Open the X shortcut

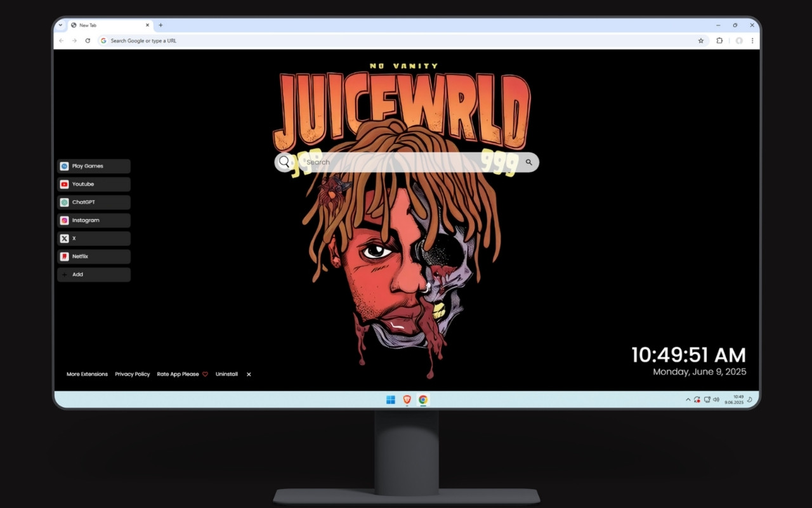pyautogui.click(x=94, y=239)
